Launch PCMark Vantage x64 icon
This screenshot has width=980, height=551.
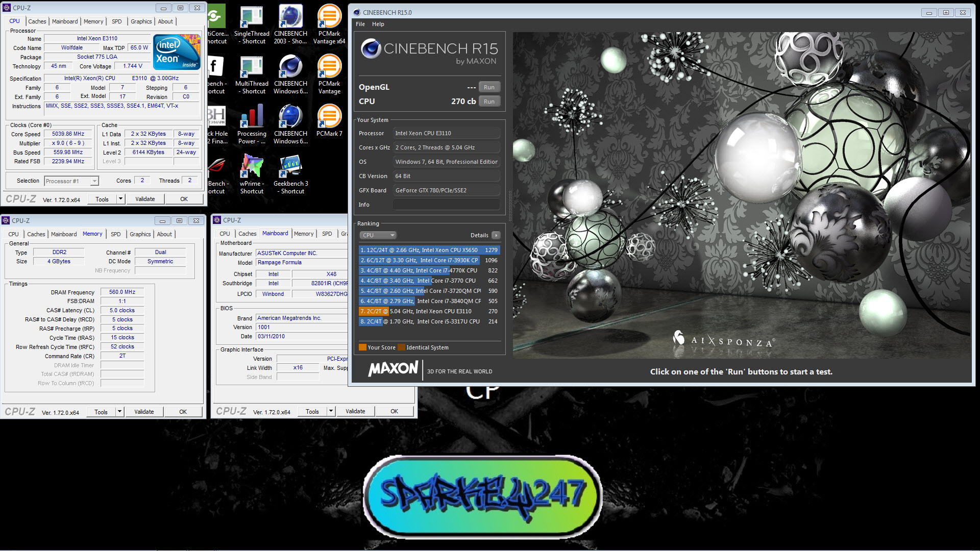coord(329,24)
